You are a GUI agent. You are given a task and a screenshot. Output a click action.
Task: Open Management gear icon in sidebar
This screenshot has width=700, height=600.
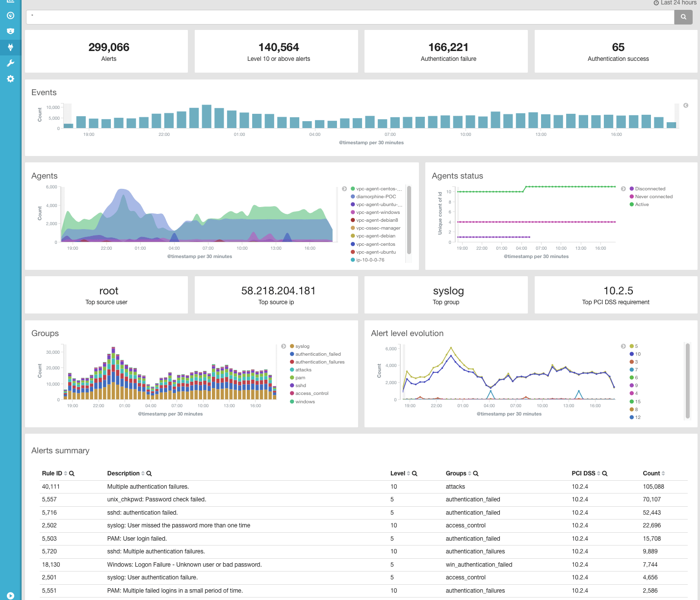(x=10, y=78)
